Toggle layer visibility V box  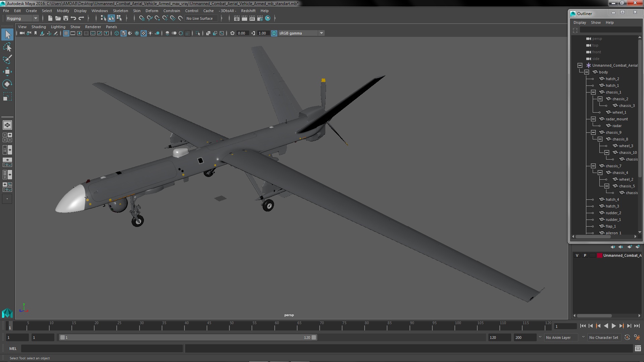[577, 255]
